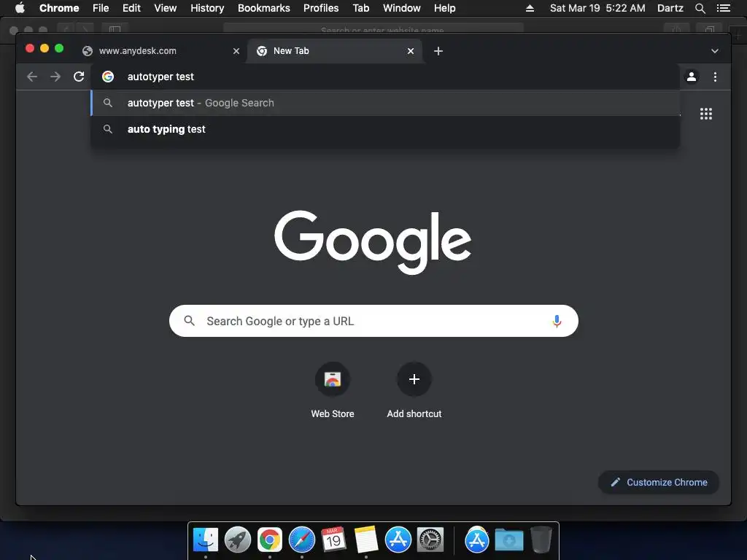Screen dimensions: 747x560
Task: Open the Tab menu
Action: click(x=360, y=8)
